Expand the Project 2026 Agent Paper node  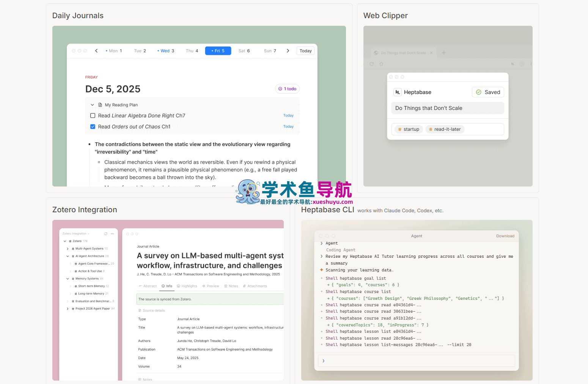click(x=68, y=309)
